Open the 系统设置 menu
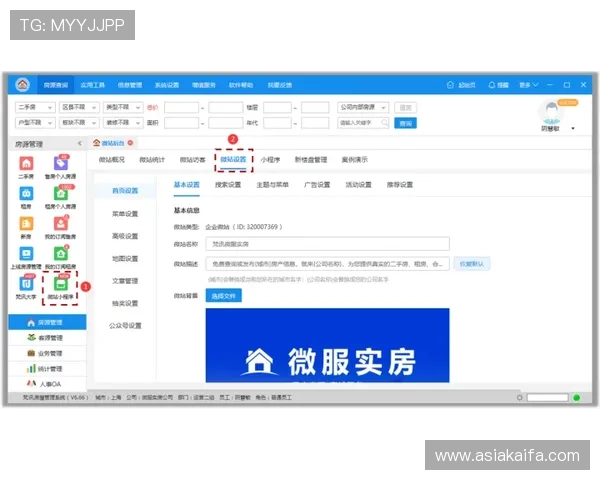Viewport: 600px width, 480px height. click(x=167, y=85)
